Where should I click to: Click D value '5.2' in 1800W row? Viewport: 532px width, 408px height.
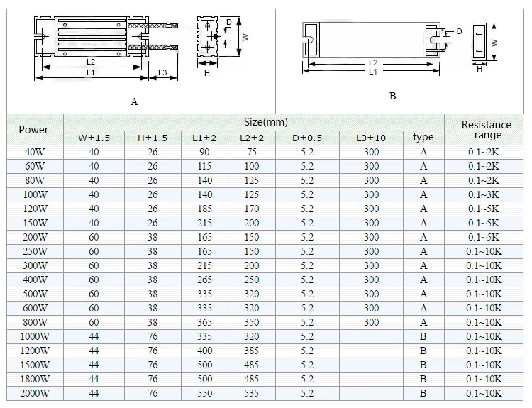307,379
